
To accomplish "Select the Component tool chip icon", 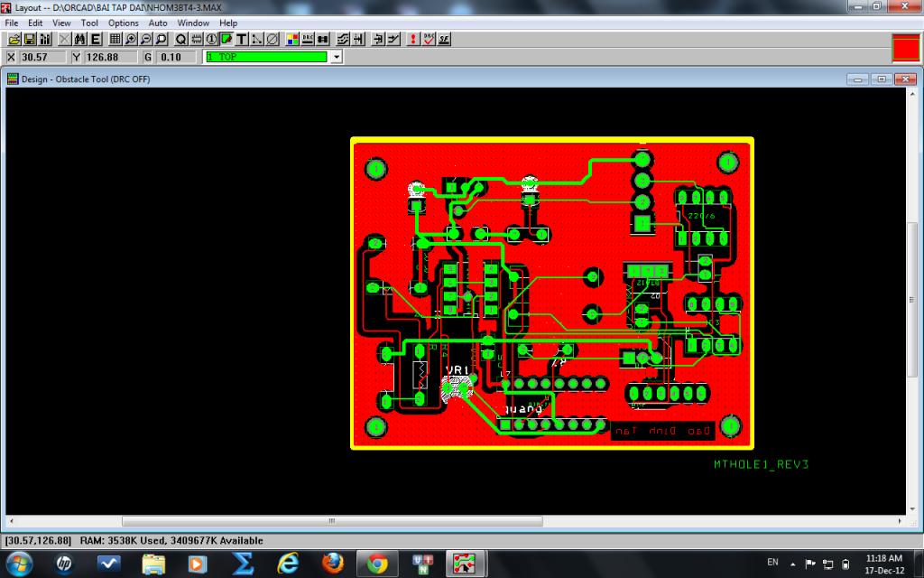I will [196, 40].
